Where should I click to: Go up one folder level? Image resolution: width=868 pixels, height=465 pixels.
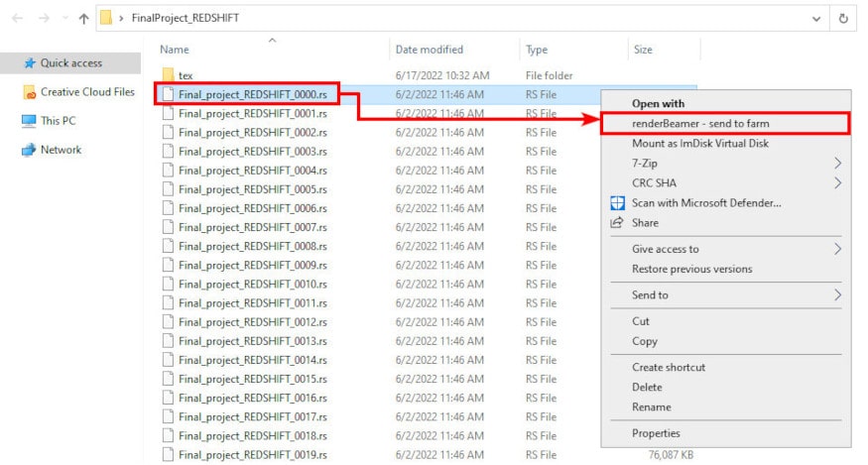pos(83,18)
